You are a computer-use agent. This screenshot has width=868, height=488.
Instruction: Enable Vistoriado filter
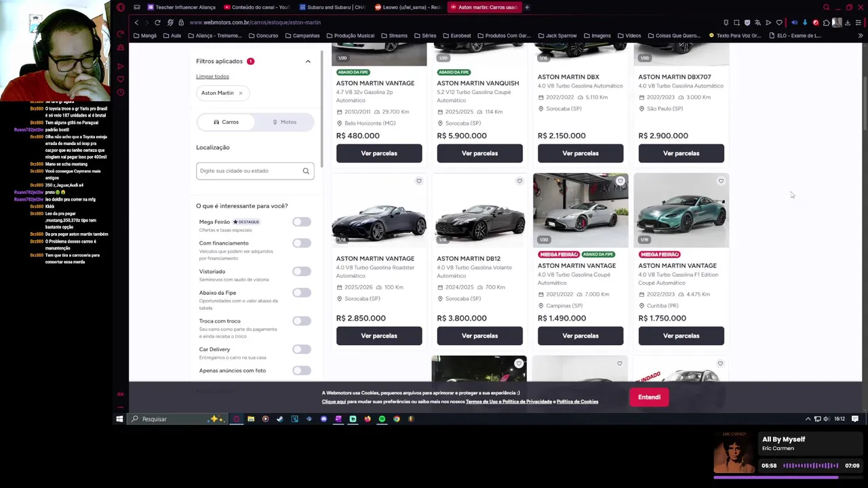pos(302,271)
